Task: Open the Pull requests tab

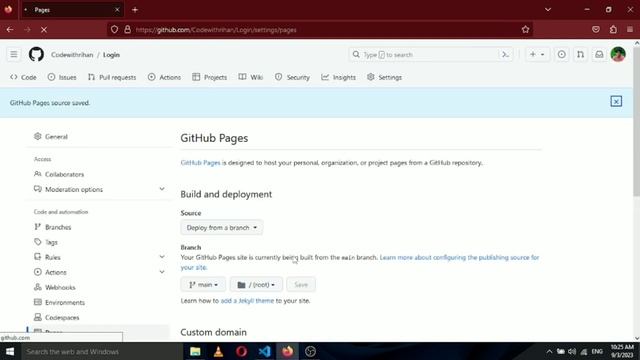Action: [112, 77]
